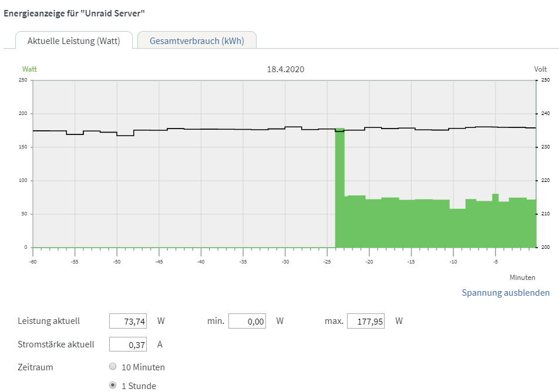Switch to the Gesamtverbrauch (kWh) tab

click(197, 40)
